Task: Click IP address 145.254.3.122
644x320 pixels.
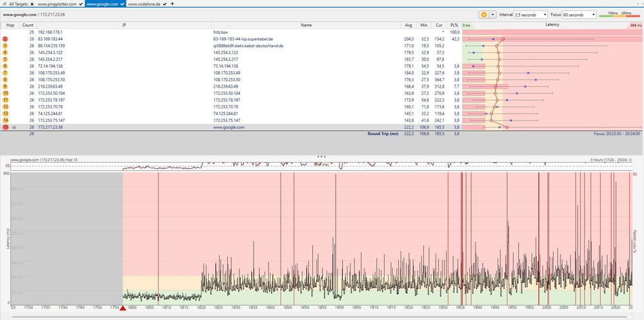Action: (x=50, y=52)
